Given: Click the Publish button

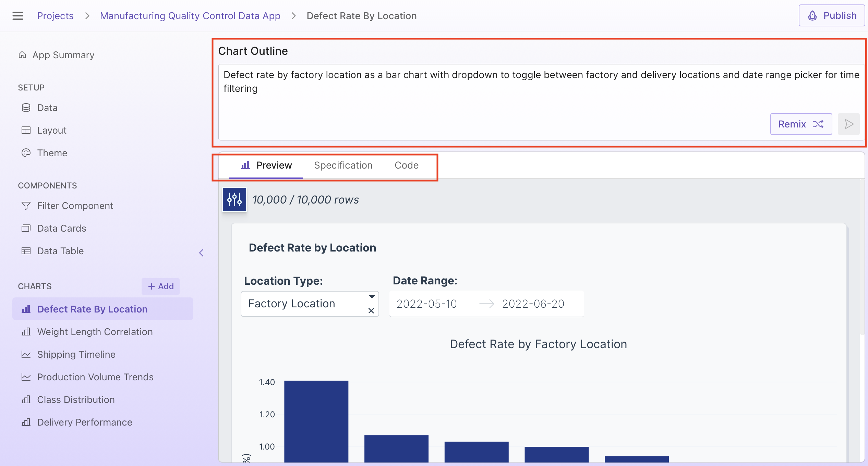Looking at the screenshot, I should point(832,16).
